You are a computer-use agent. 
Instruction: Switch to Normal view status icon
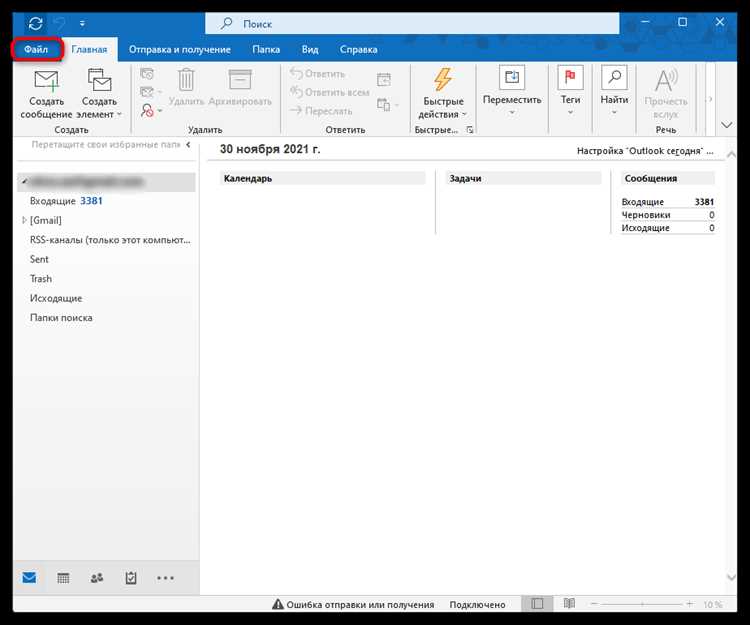pyautogui.click(x=537, y=604)
